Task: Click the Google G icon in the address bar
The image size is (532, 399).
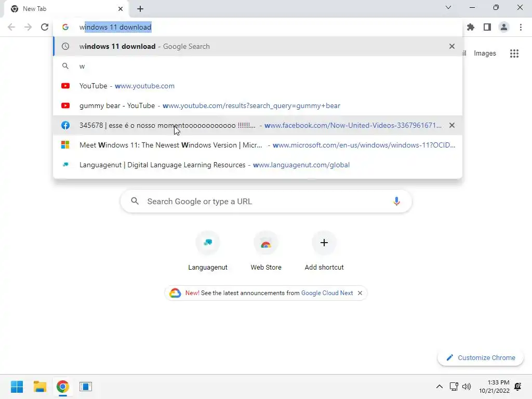Action: click(65, 27)
